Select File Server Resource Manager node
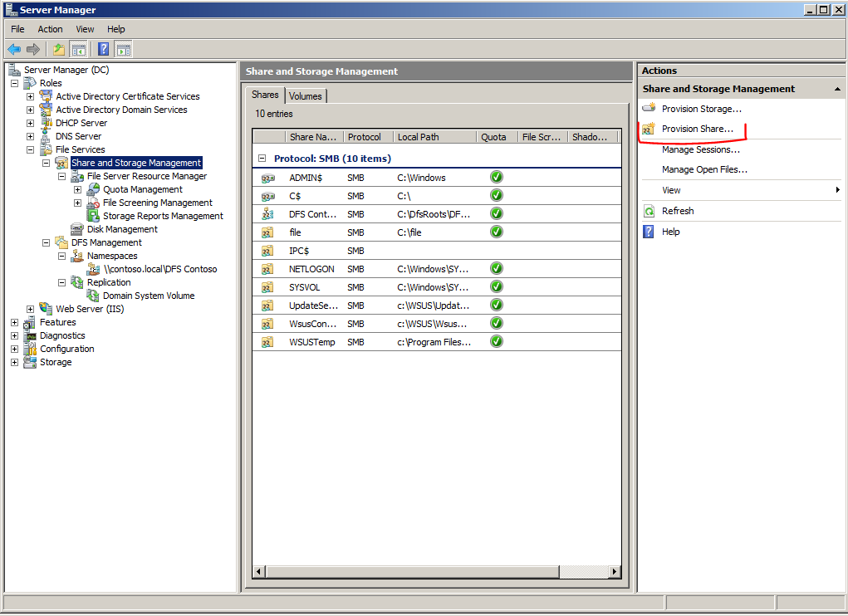Viewport: 848px width, 616px height. 146,176
